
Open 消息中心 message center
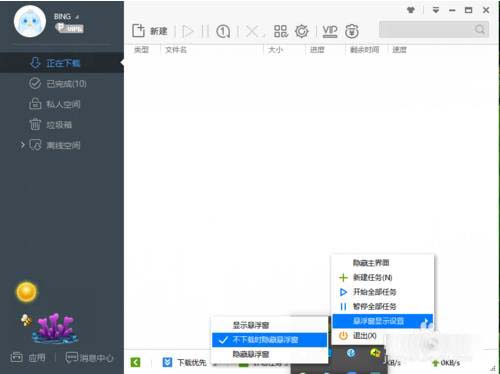[x=89, y=358]
